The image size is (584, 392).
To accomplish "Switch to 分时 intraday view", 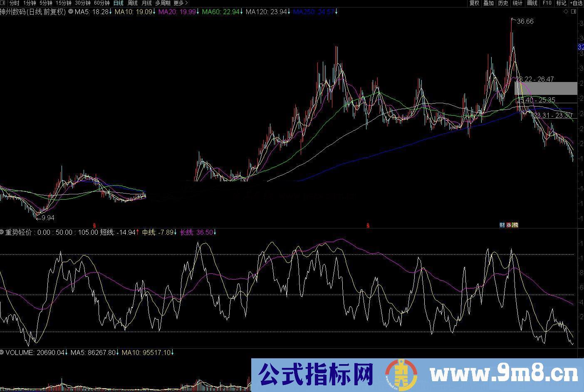I will pos(14,3).
